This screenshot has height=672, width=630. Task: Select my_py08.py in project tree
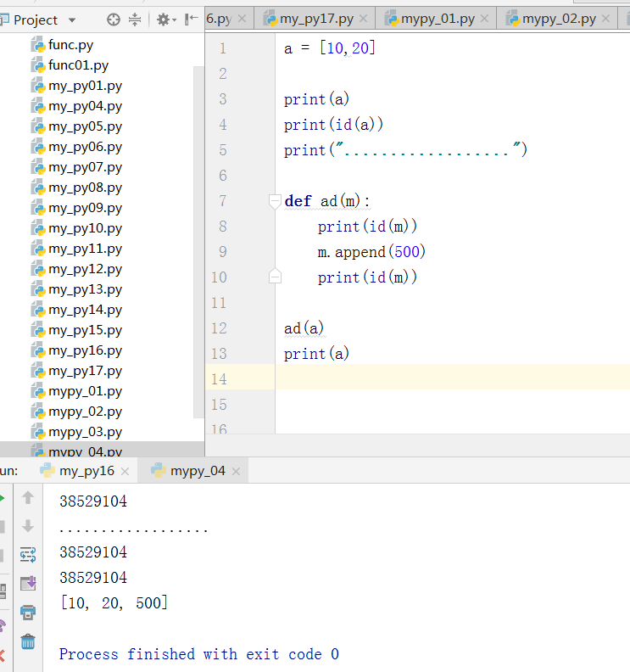77,188
